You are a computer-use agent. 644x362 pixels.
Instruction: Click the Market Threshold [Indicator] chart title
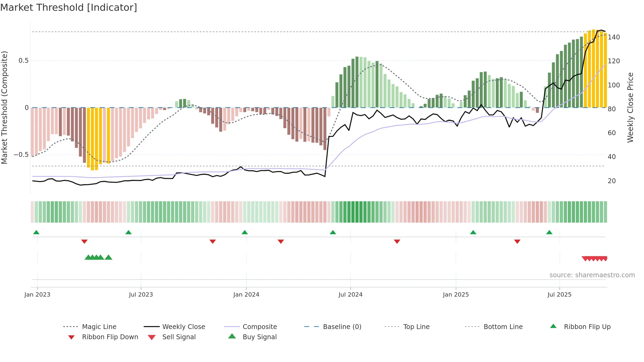tap(69, 8)
